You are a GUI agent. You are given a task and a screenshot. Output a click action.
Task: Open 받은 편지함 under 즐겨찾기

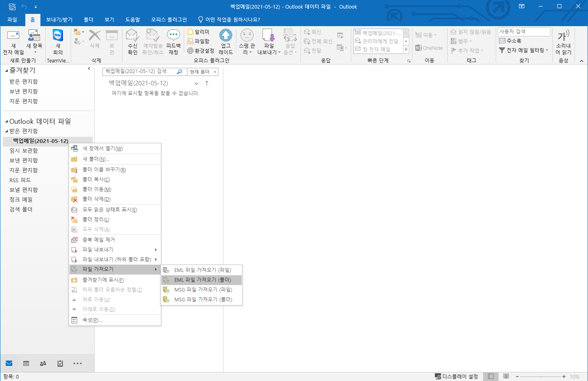24,82
